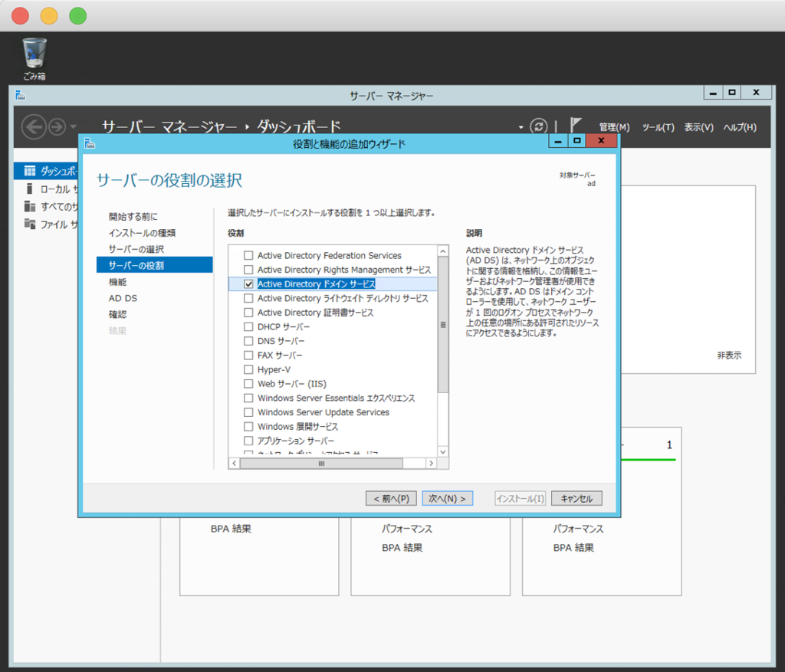Click the インストール(I) button
Image resolution: width=785 pixels, height=672 pixels.
pos(521,498)
